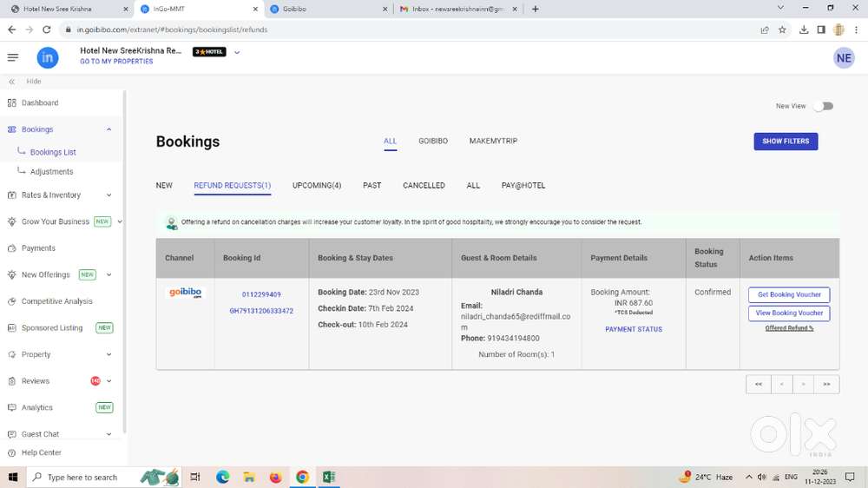Open Guest Chat in sidebar
This screenshot has width=868, height=488.
40,434
